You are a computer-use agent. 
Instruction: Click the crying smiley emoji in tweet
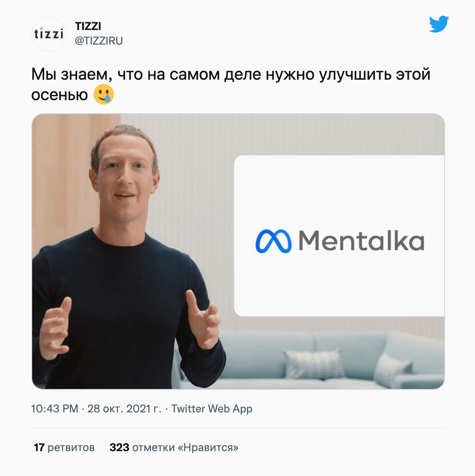[104, 94]
